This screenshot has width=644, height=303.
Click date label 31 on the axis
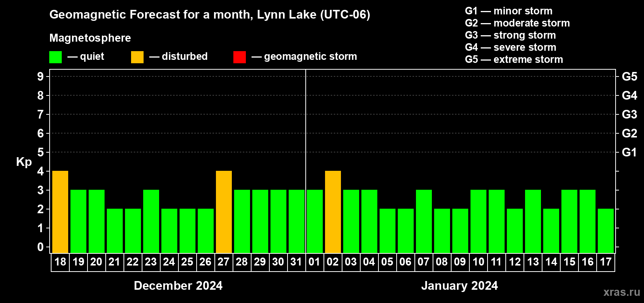[x=296, y=262]
